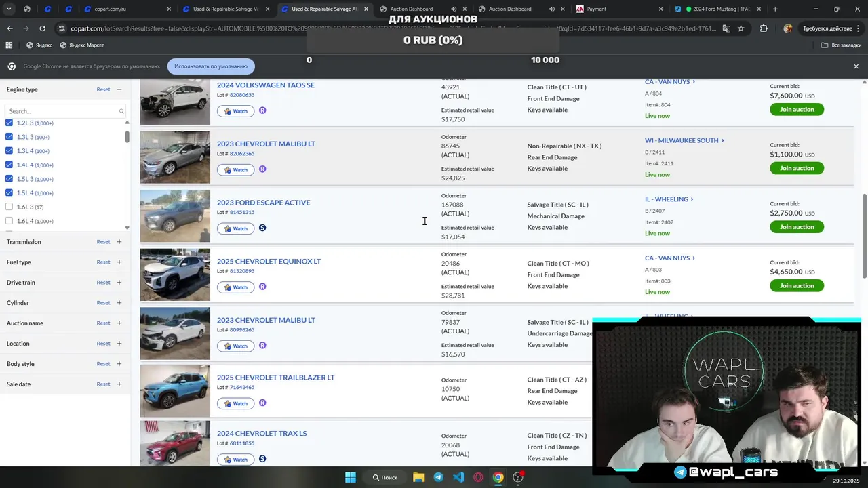Open the blue Chevrolet Trailblazer thumbnail
This screenshot has height=488, width=868.
tap(175, 390)
